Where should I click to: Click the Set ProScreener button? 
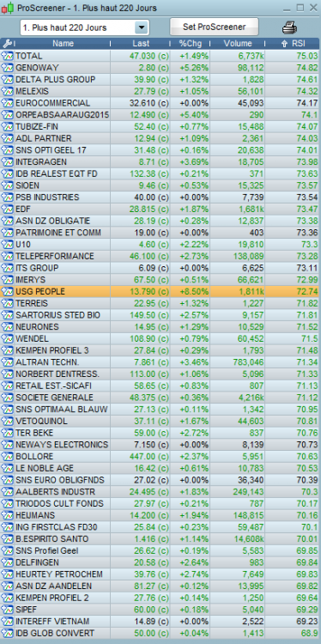point(214,27)
